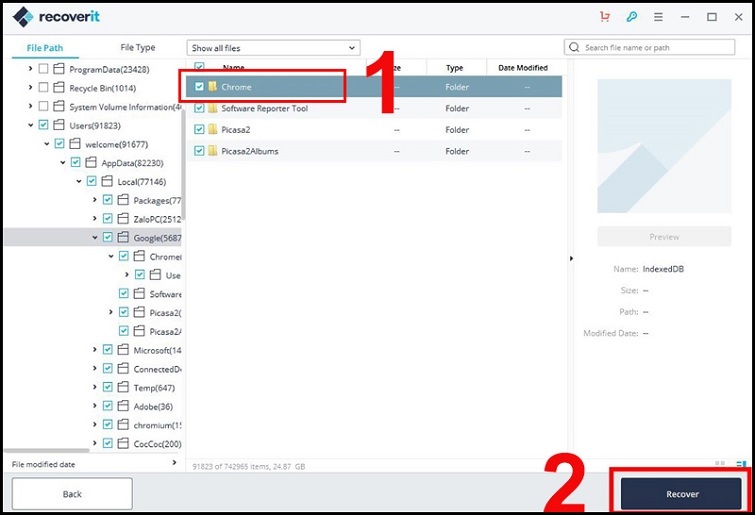The image size is (755, 515).
Task: Select the File Path tab
Action: coord(45,47)
